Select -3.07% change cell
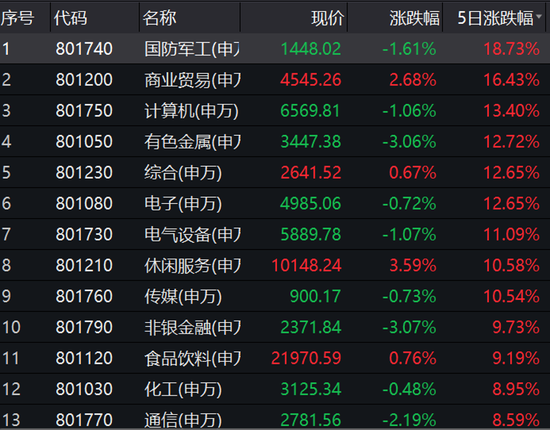 (409, 327)
